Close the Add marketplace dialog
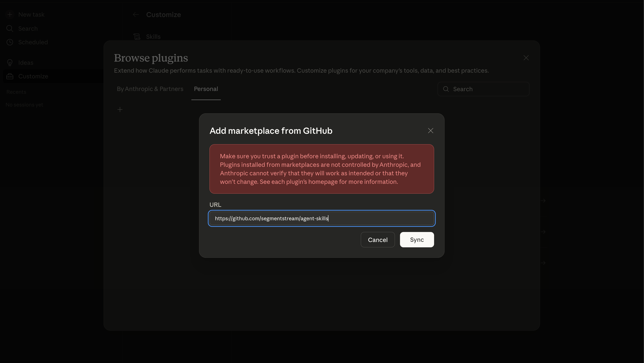 point(430,130)
